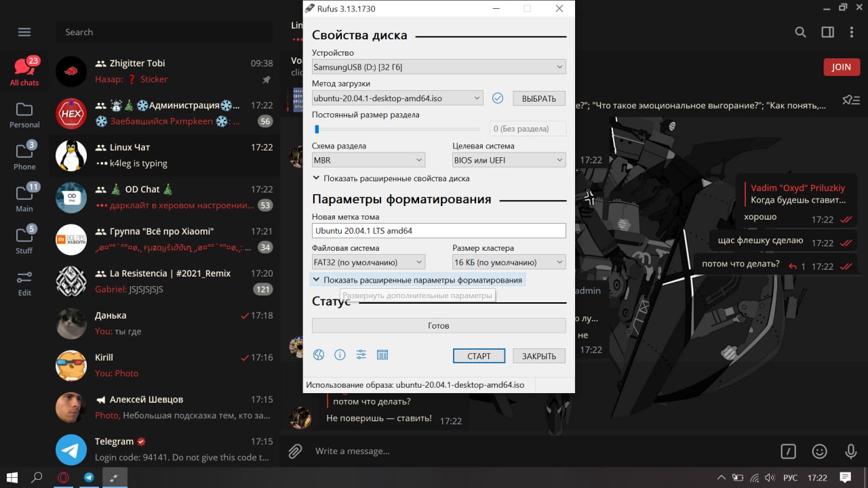Open Personal chat folder

click(x=24, y=115)
